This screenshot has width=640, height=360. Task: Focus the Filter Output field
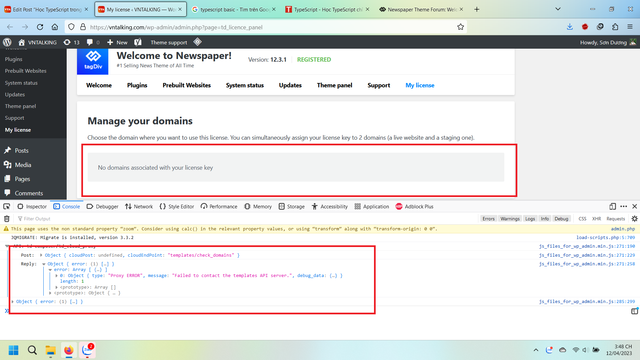click(x=245, y=219)
